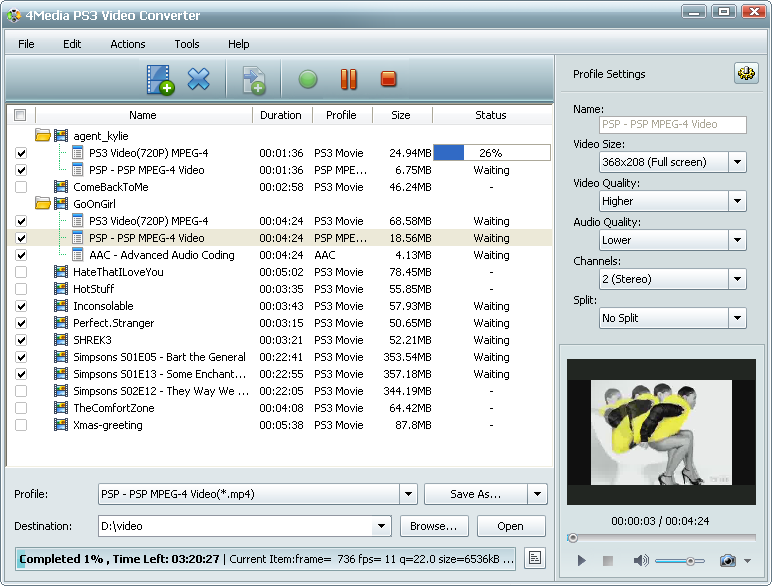Click the 26% progress bar
Image resolution: width=772 pixels, height=586 pixels.
coord(491,153)
